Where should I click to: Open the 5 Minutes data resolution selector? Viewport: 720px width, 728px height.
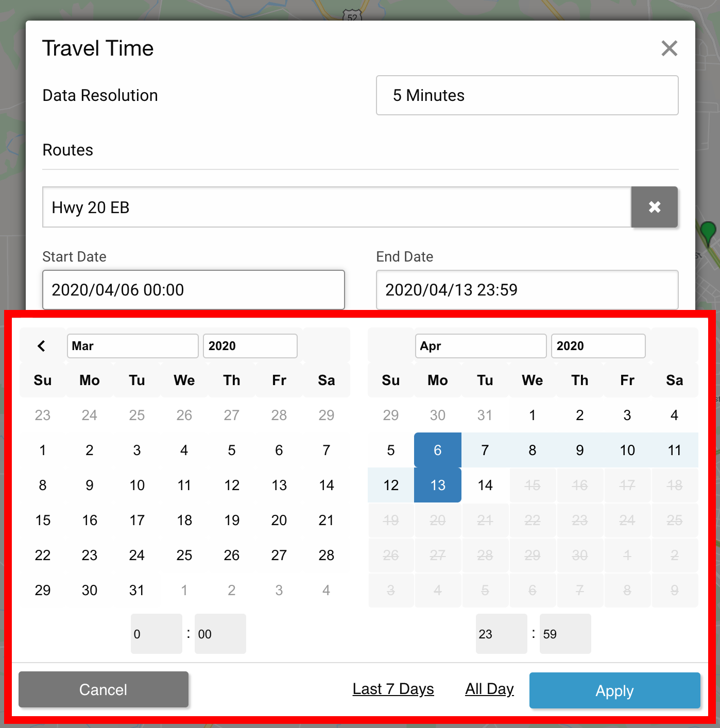[526, 95]
